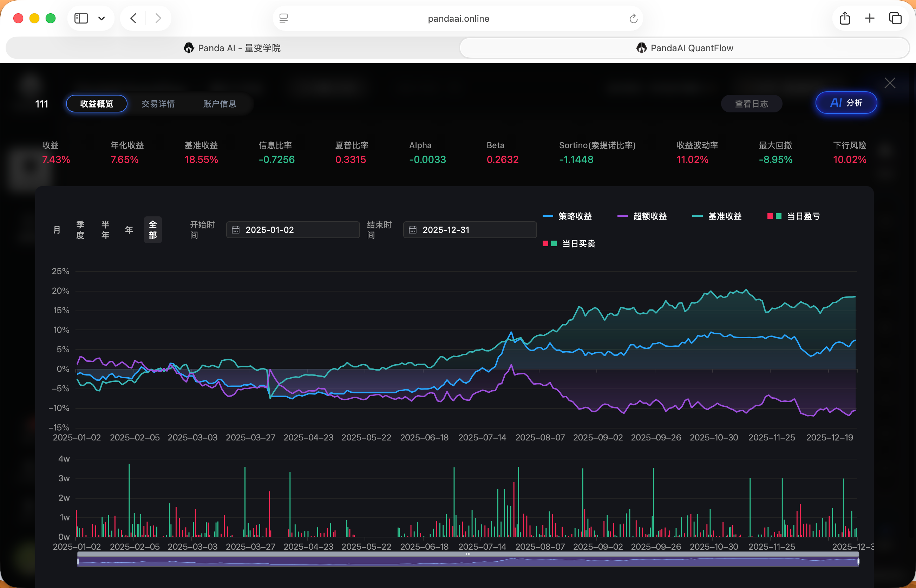Select the 半年 time range
Viewport: 916px width, 588px height.
coord(105,230)
